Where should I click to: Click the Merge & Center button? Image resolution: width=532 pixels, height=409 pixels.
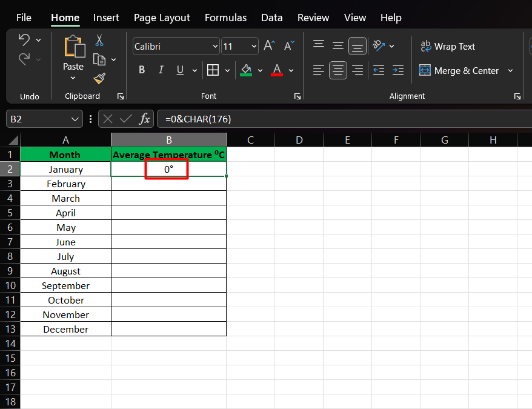click(x=459, y=71)
